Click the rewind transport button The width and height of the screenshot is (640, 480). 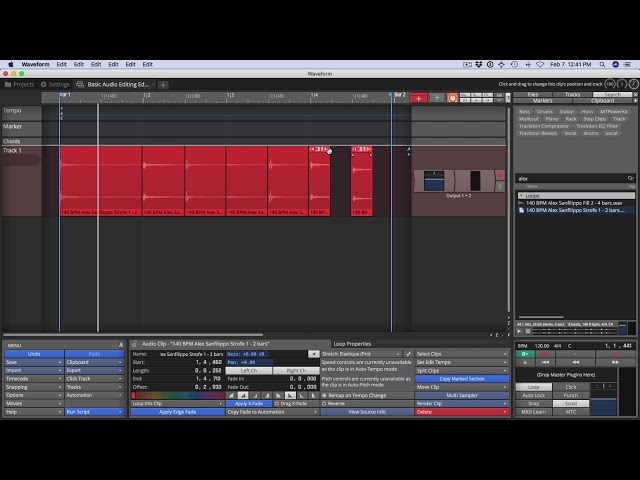click(576, 362)
